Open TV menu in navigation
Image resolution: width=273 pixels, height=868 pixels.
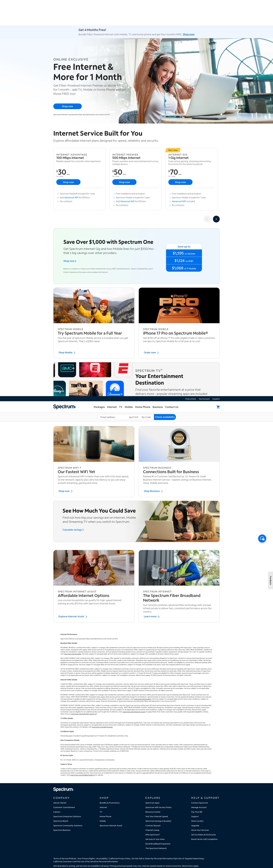pos(121,407)
